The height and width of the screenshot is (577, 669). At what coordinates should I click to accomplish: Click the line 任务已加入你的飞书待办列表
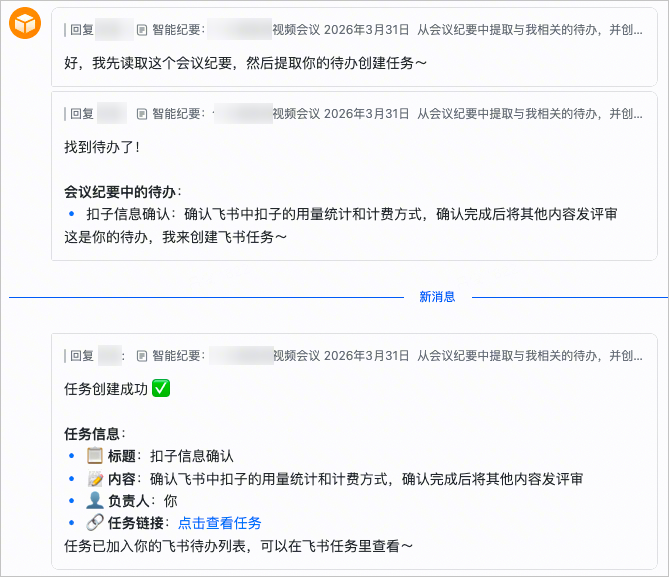coord(239,546)
